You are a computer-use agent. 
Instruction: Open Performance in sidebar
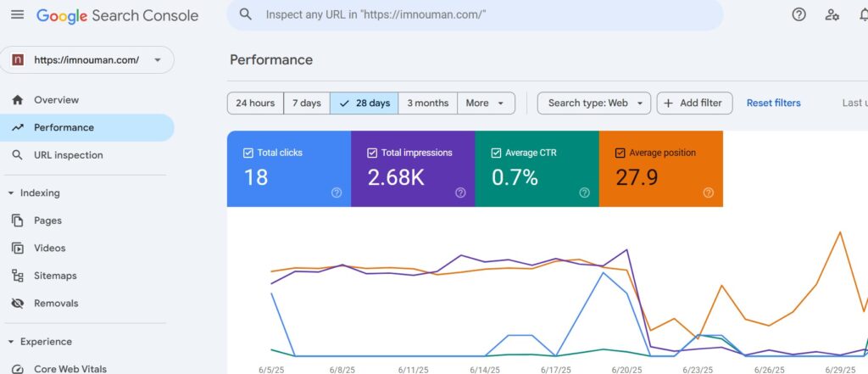87,127
